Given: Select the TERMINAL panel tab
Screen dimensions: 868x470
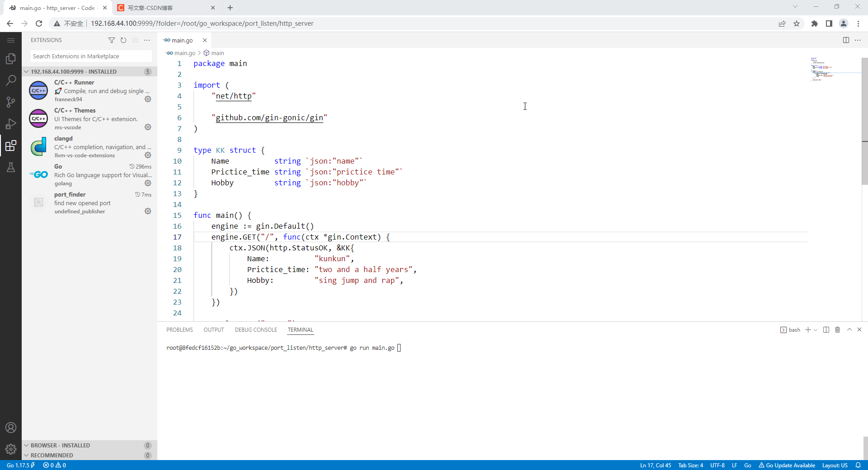Looking at the screenshot, I should pos(301,330).
